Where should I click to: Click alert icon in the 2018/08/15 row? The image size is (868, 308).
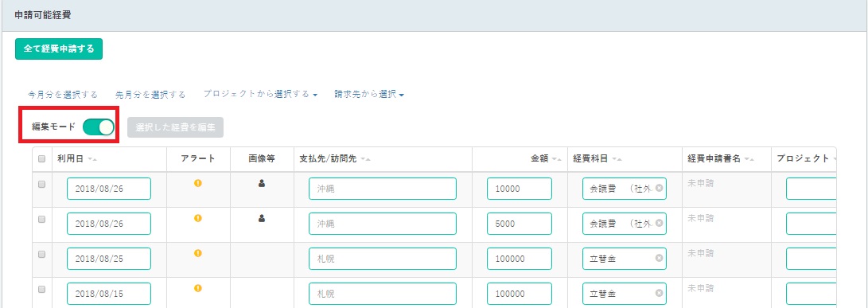(x=197, y=288)
